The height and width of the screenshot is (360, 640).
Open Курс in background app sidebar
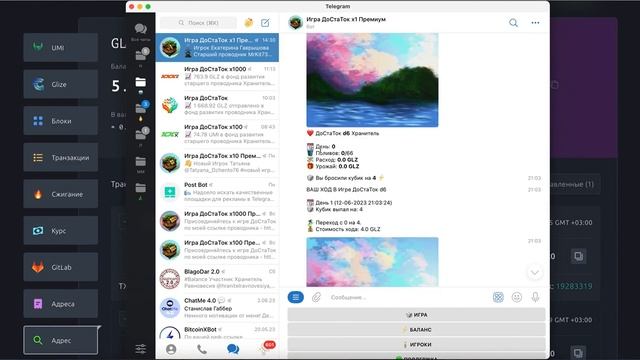click(60, 231)
